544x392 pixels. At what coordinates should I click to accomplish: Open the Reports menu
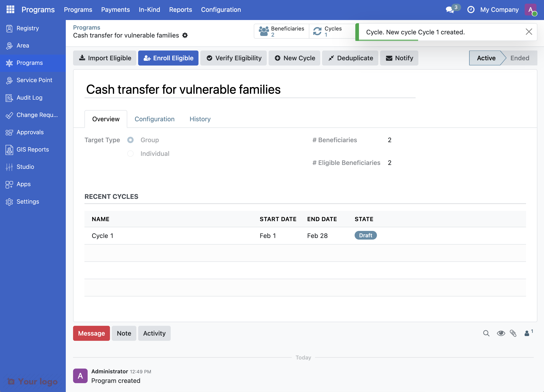click(180, 10)
